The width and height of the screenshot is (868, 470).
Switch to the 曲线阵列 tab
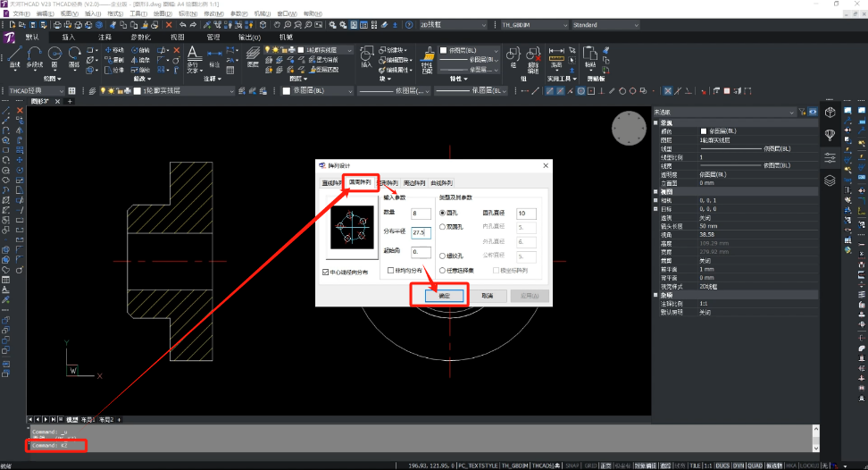coord(441,183)
